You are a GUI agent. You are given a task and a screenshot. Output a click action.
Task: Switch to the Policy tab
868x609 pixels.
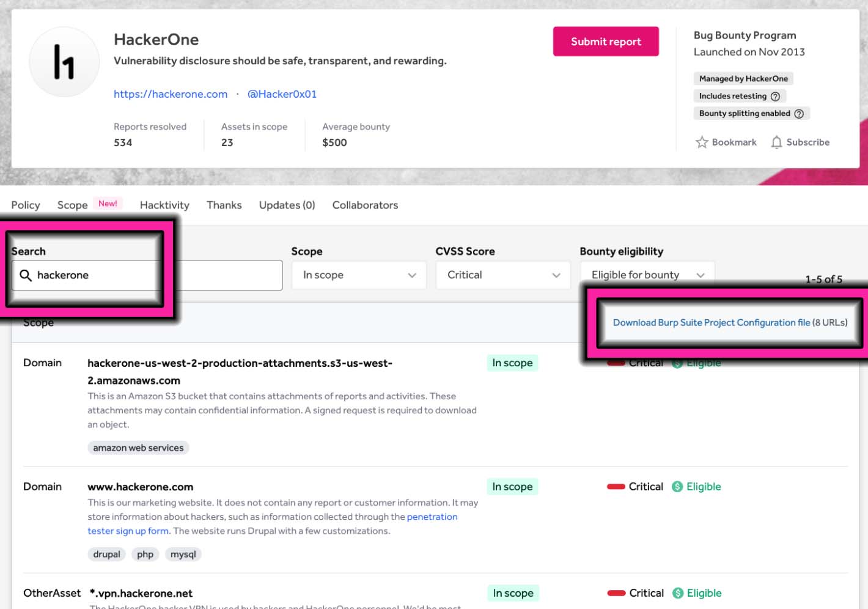26,205
